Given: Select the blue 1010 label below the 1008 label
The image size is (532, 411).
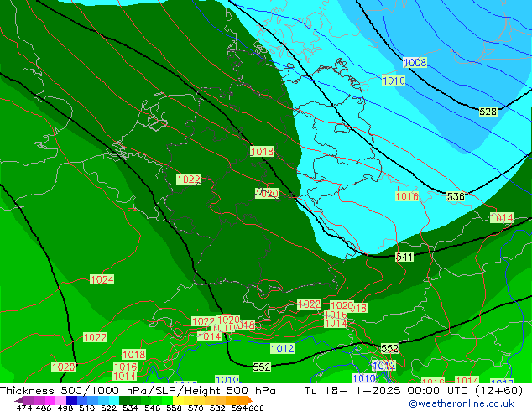Looking at the screenshot, I should [x=394, y=81].
